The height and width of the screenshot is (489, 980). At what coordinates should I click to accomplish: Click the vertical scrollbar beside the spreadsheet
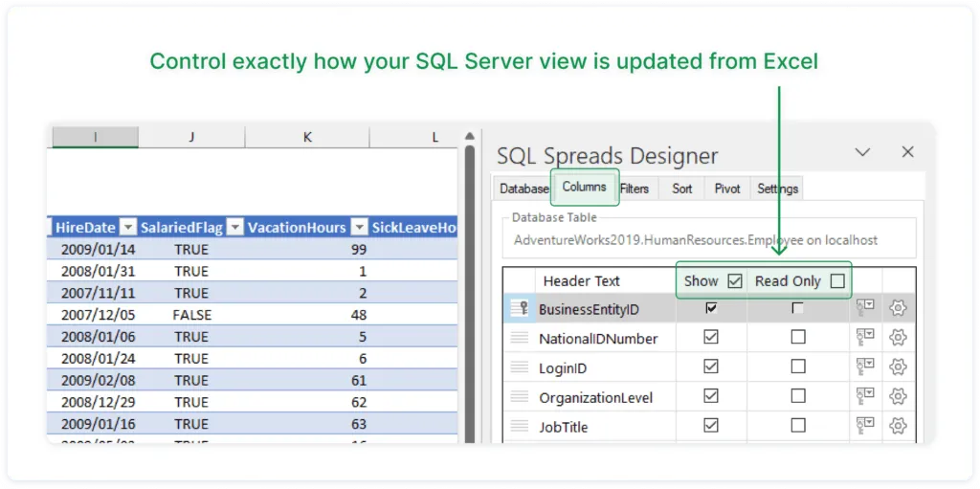tap(469, 287)
